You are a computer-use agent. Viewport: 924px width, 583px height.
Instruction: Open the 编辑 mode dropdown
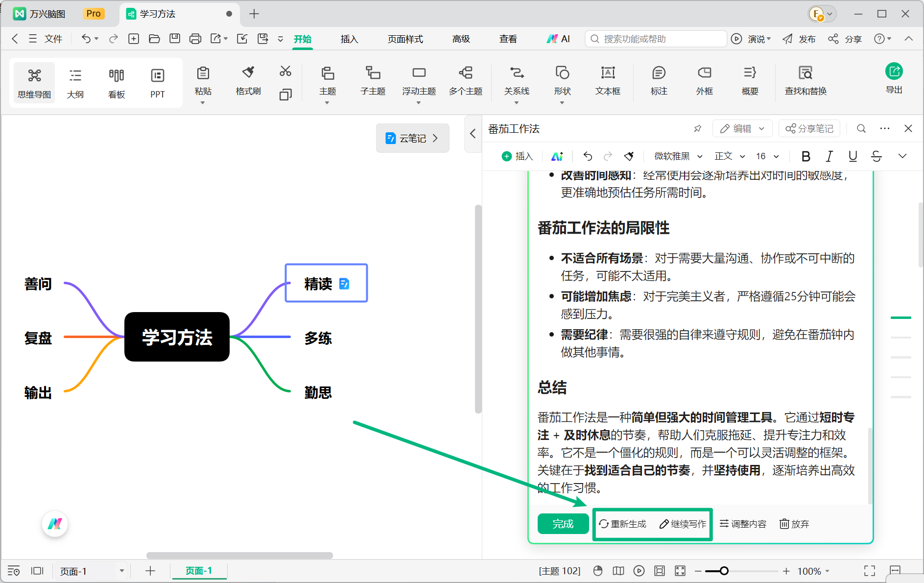coord(742,128)
